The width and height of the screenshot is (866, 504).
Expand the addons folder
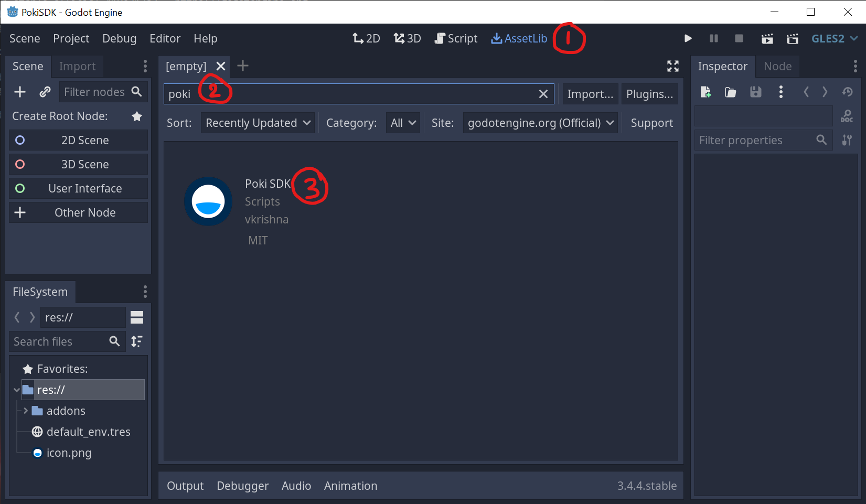[26, 411]
